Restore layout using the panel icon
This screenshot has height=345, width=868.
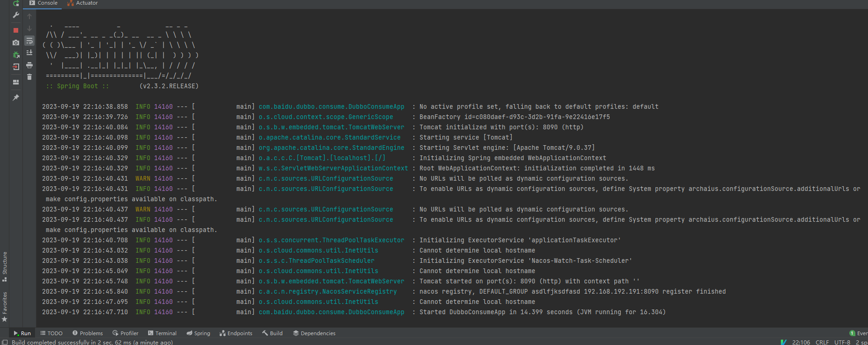[16, 82]
